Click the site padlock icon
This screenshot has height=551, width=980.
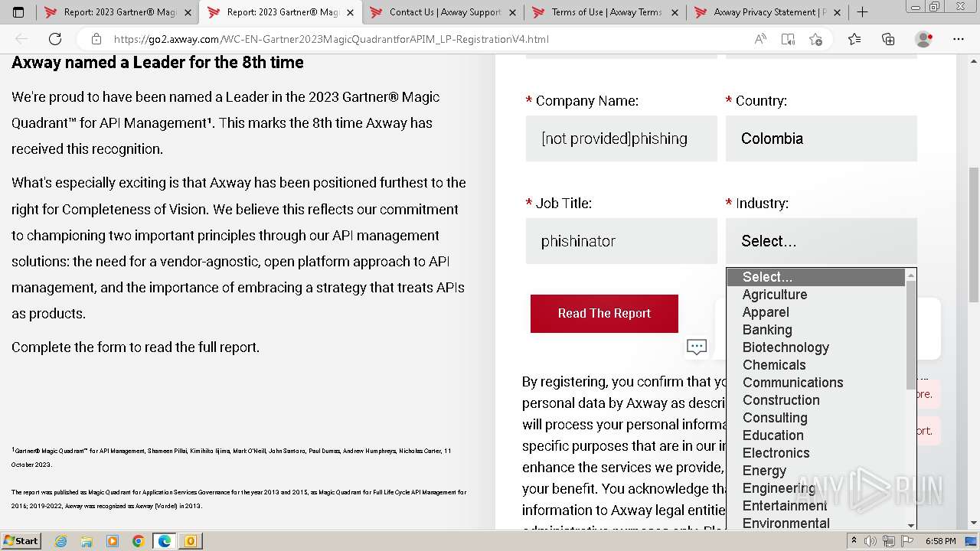pos(96,39)
